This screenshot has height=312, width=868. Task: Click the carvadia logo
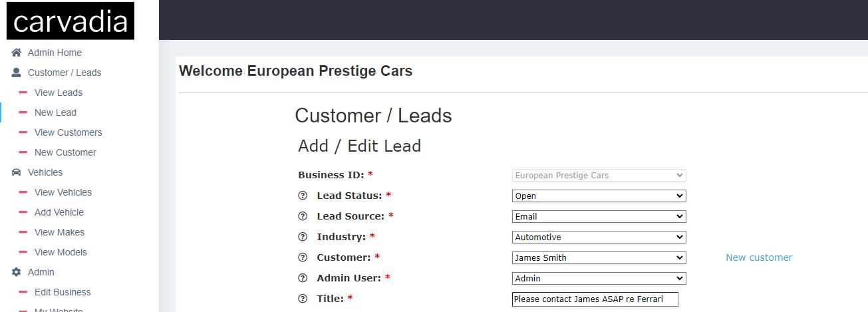[x=71, y=21]
